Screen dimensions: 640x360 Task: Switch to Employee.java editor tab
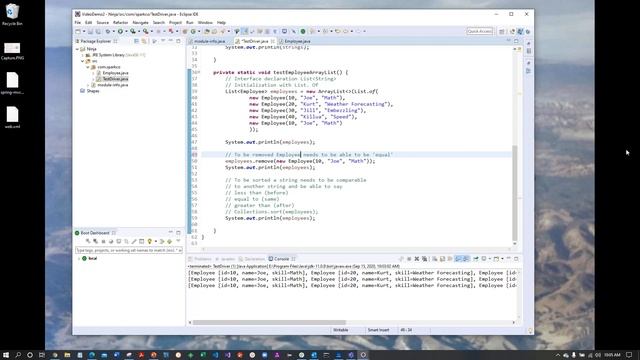pos(297,41)
